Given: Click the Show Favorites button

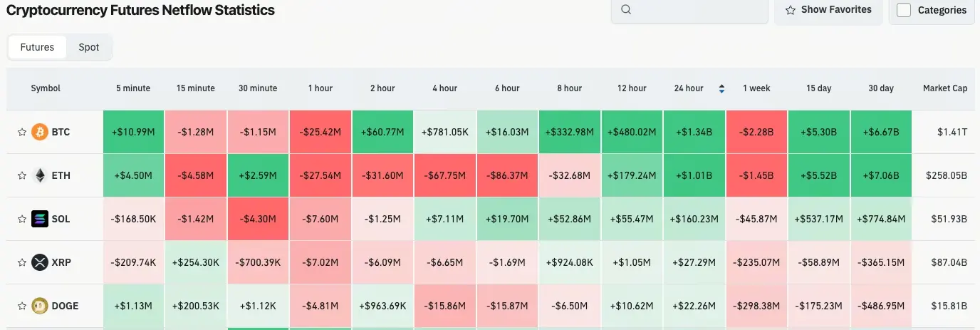Looking at the screenshot, I should pos(828,10).
